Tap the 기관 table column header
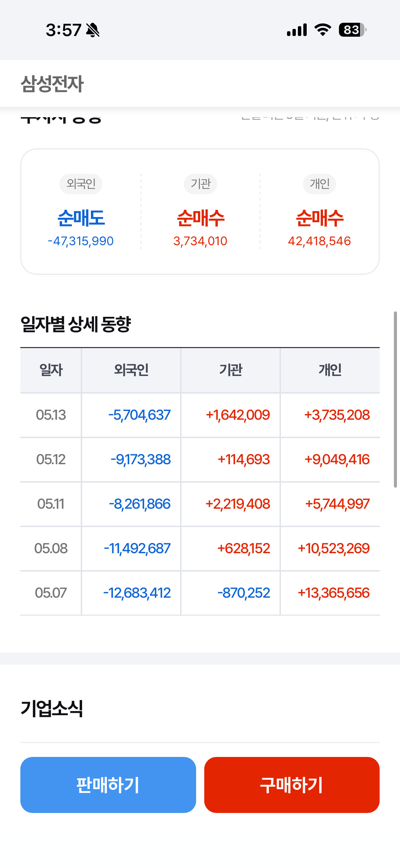Viewport: 400px width, 868px height. click(231, 370)
